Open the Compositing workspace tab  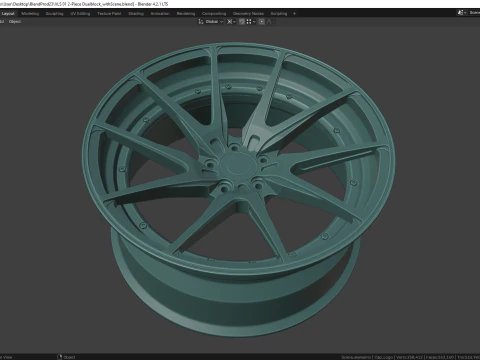click(214, 14)
